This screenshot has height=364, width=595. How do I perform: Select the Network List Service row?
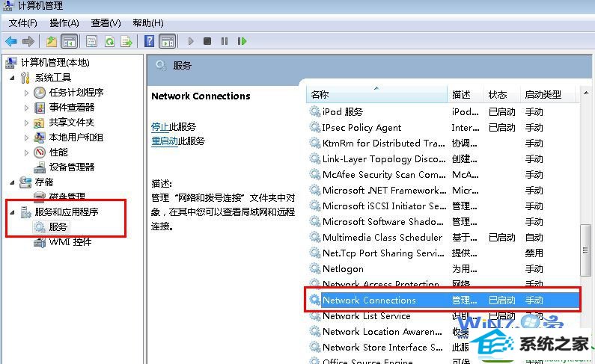coord(443,316)
